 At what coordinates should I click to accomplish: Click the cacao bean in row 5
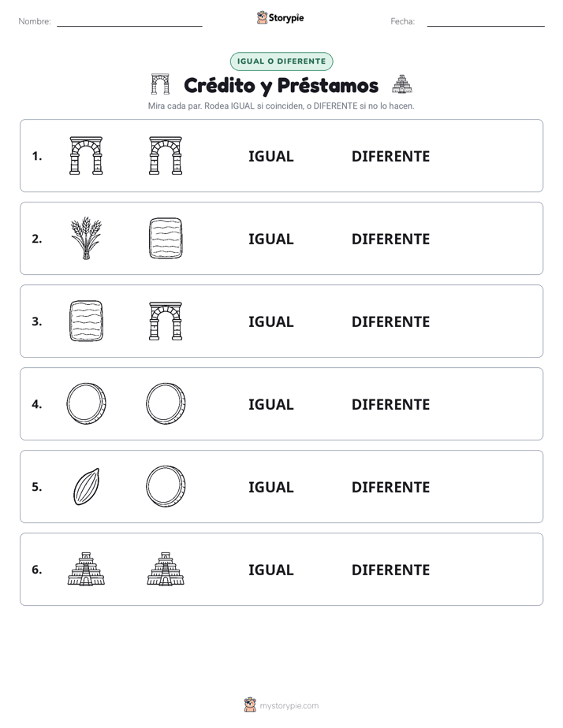[87, 486]
